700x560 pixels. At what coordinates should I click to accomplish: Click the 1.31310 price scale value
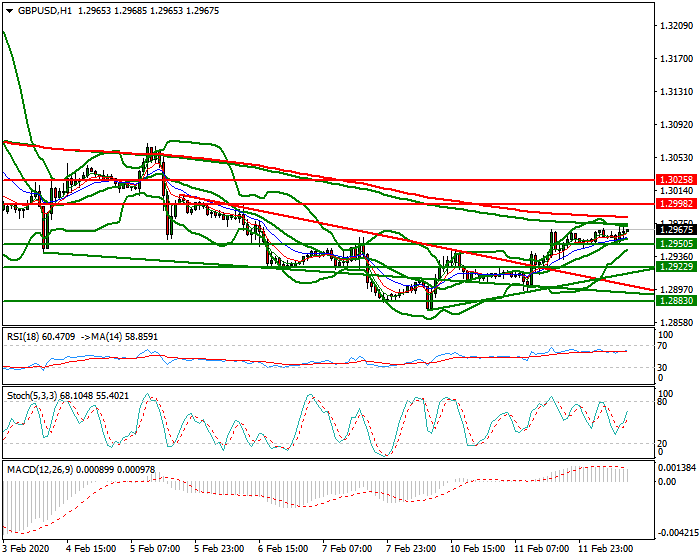tap(676, 92)
